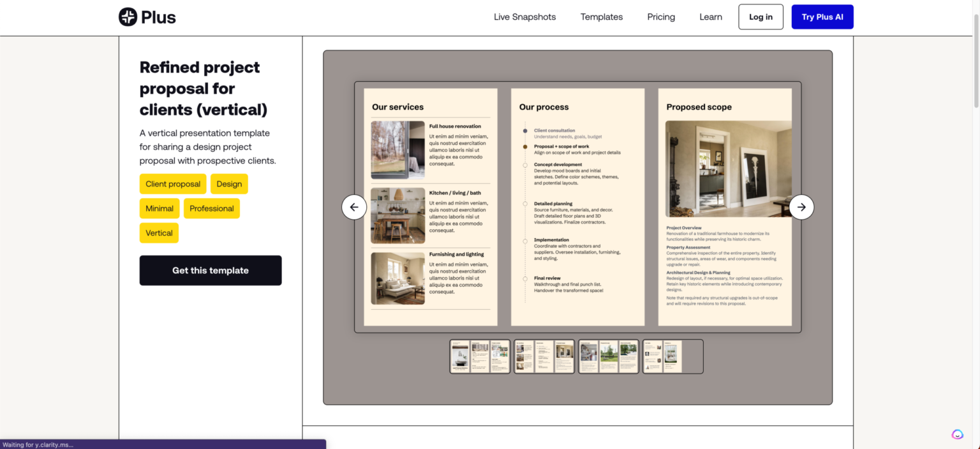Click the previous slide arrow

[354, 207]
